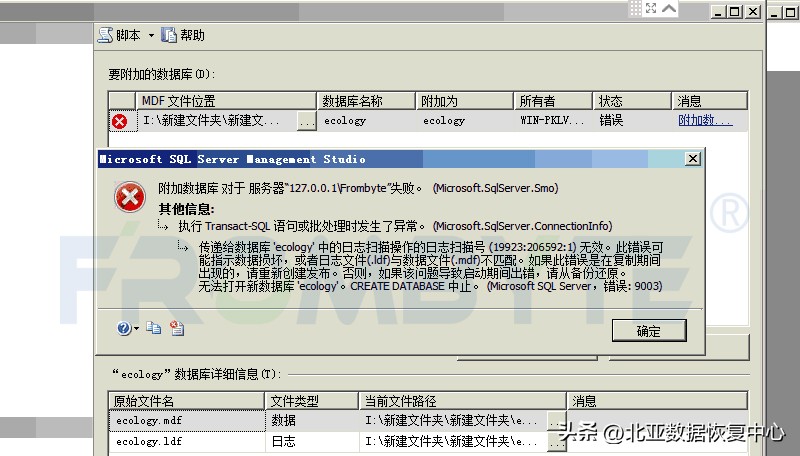Open the 附加数... message link

pyautogui.click(x=705, y=120)
